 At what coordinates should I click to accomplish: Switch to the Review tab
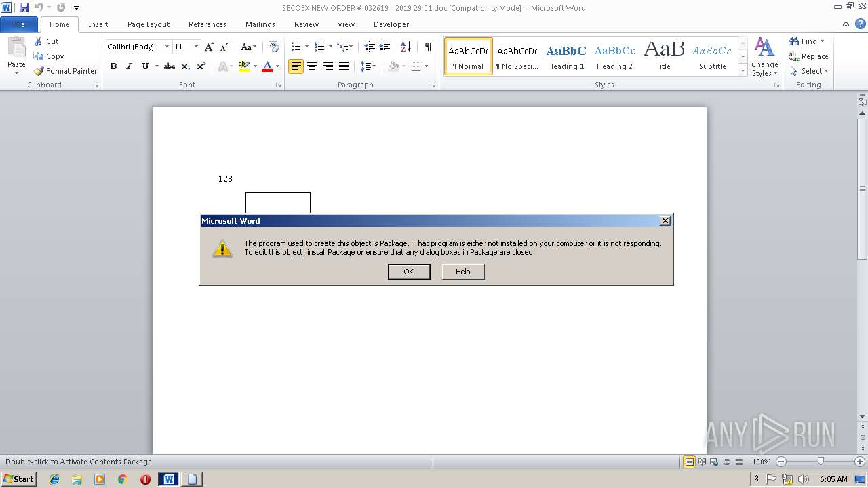click(x=307, y=24)
